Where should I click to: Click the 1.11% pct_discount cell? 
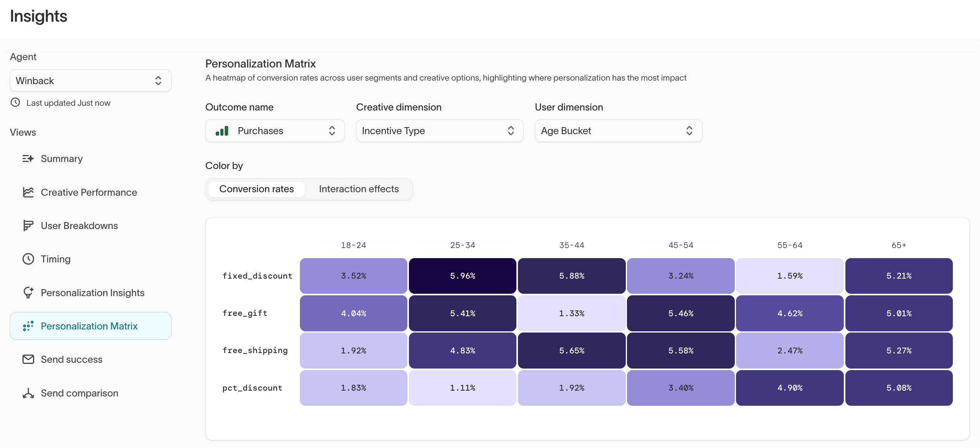[462, 388]
